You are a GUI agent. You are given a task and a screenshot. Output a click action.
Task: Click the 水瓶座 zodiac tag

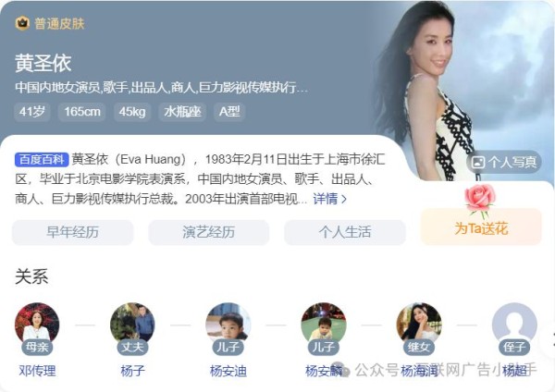click(x=182, y=112)
